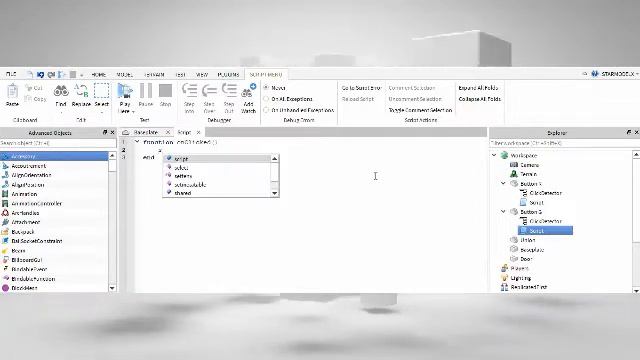Switch to the TERRAIN ribbon tab

click(154, 75)
